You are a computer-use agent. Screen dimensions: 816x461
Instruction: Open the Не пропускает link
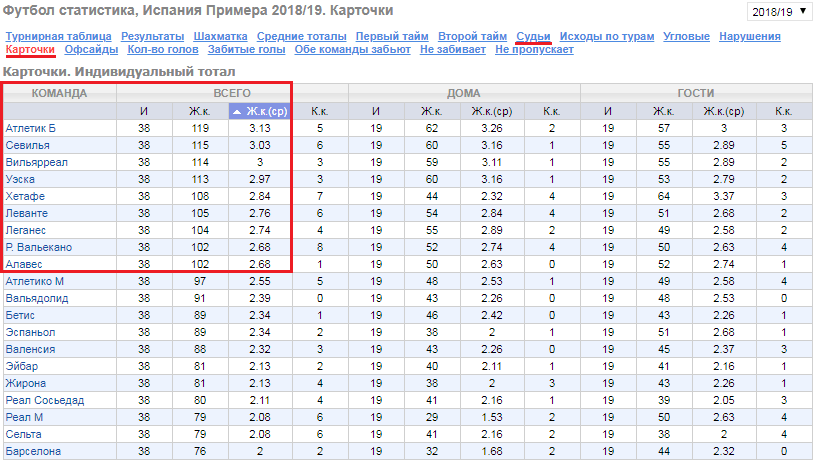point(534,49)
